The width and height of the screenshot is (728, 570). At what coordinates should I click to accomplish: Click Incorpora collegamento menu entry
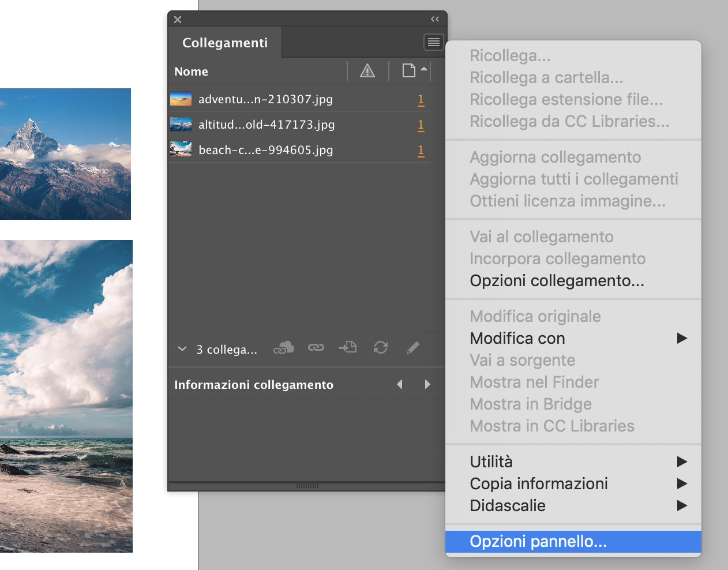pos(573,258)
